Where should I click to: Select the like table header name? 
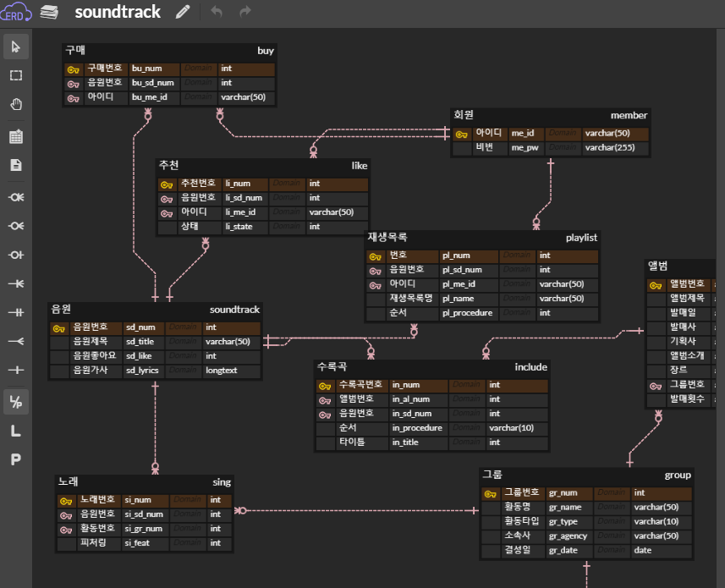360,166
